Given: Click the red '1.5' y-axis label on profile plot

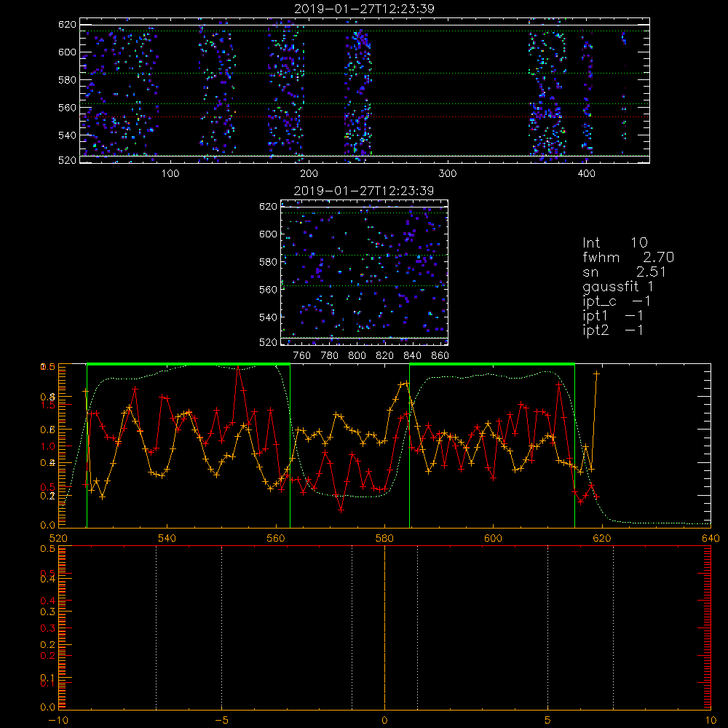Looking at the screenshot, I should pyautogui.click(x=48, y=405).
